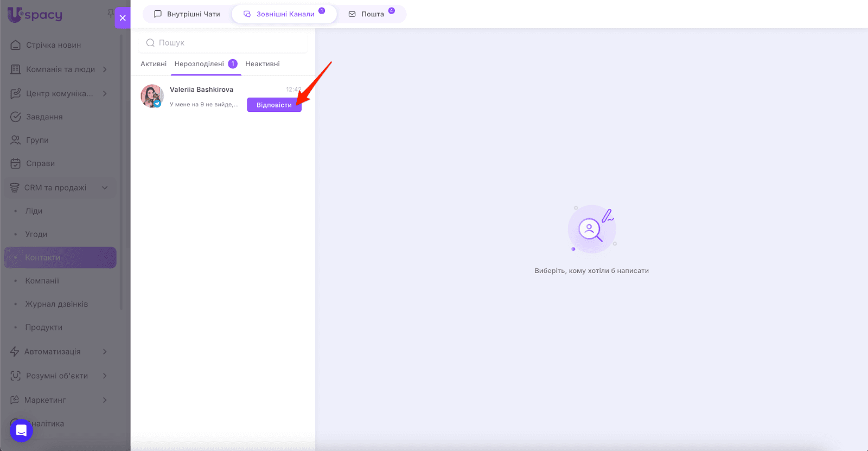Viewport: 868px width, 451px height.
Task: Click the pin sidebar icon
Action: [x=111, y=12]
